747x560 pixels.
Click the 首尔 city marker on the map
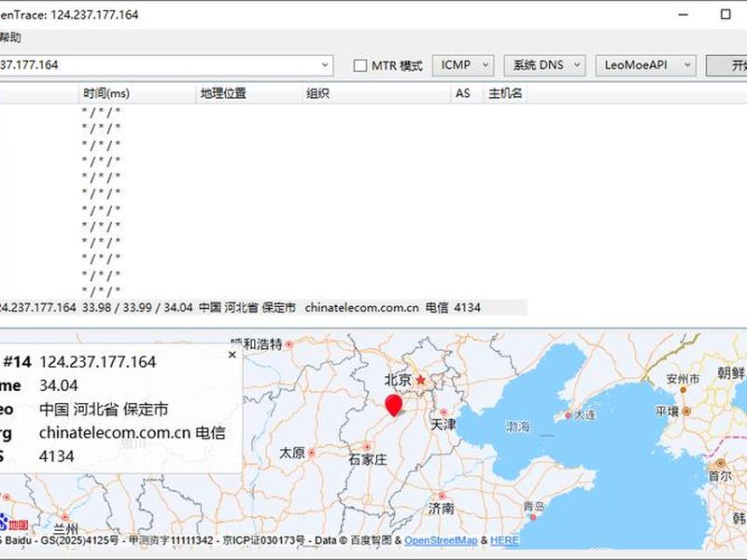click(720, 463)
